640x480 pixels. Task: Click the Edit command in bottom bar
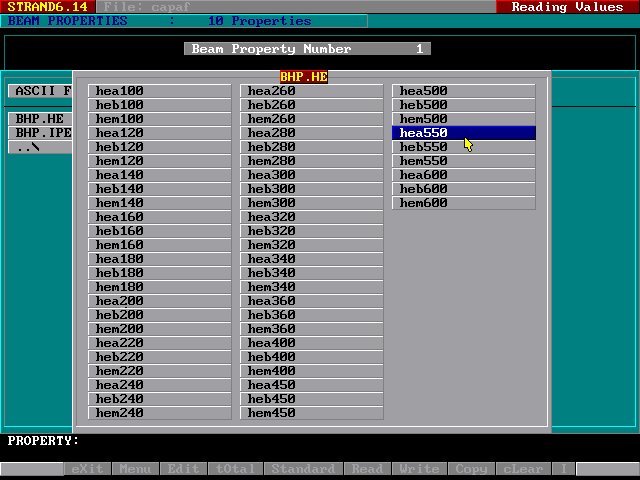(183, 469)
